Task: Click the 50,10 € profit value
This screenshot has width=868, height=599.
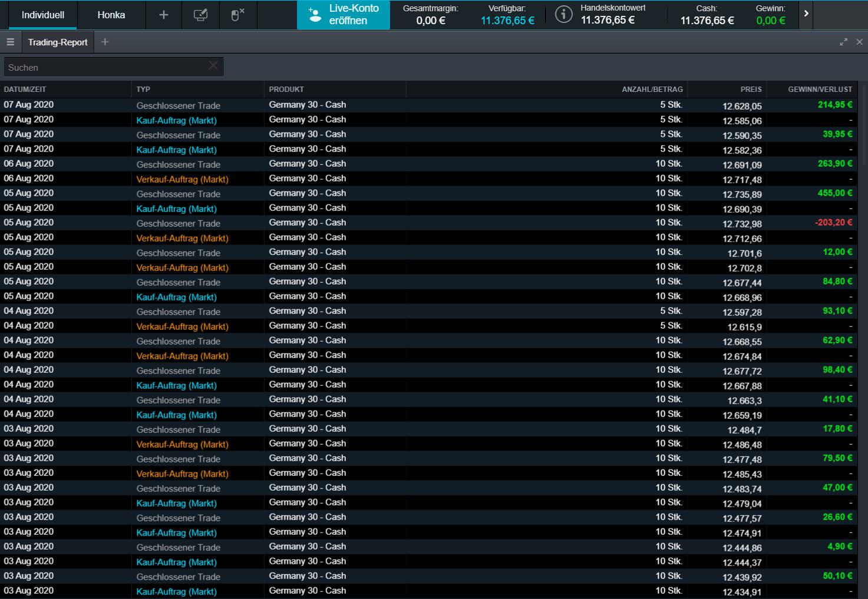Action: pos(837,576)
